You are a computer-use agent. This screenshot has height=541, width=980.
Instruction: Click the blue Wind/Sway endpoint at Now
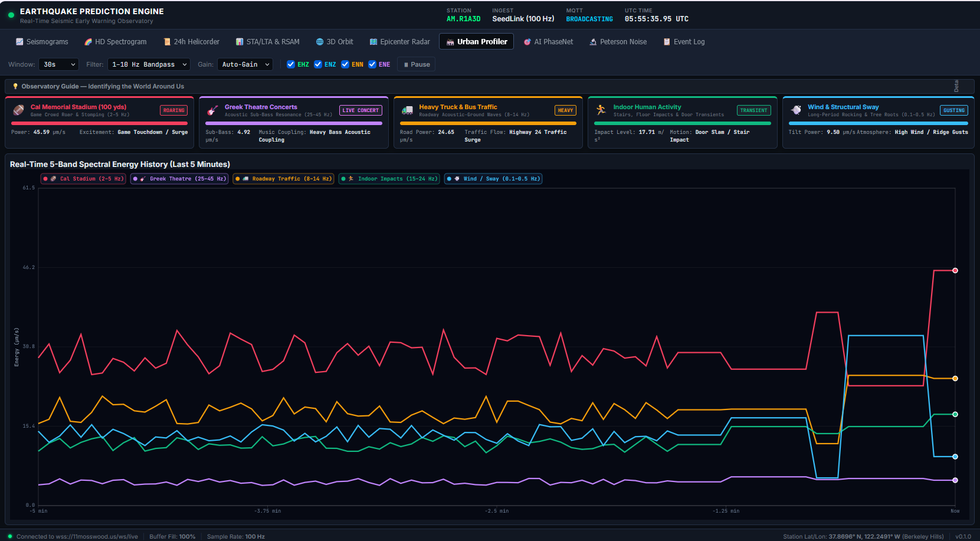(955, 457)
